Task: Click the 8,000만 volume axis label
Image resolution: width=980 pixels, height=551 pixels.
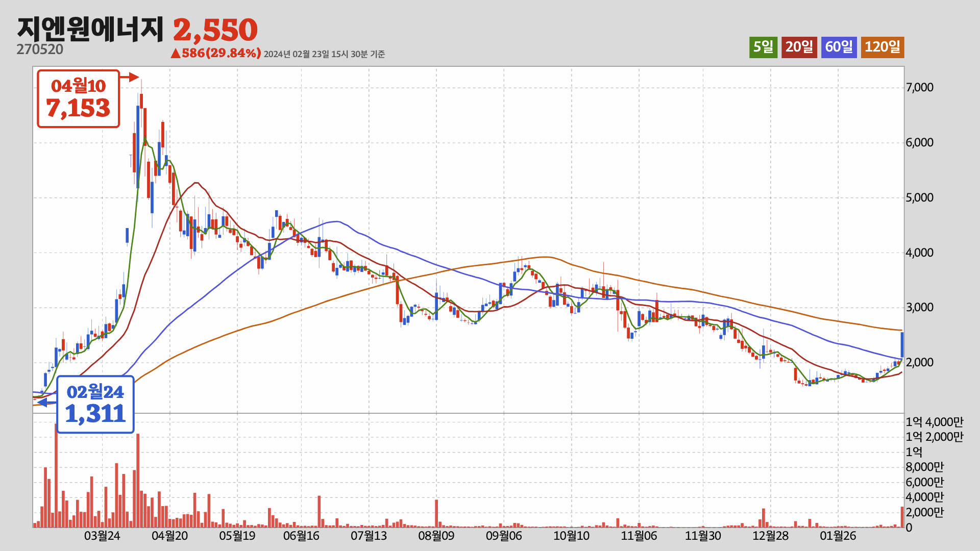Action: pos(925,467)
